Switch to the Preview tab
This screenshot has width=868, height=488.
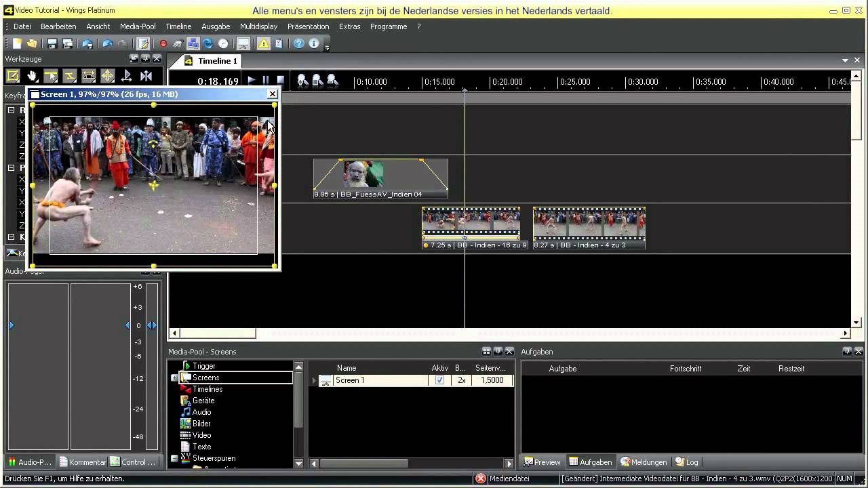click(x=542, y=462)
